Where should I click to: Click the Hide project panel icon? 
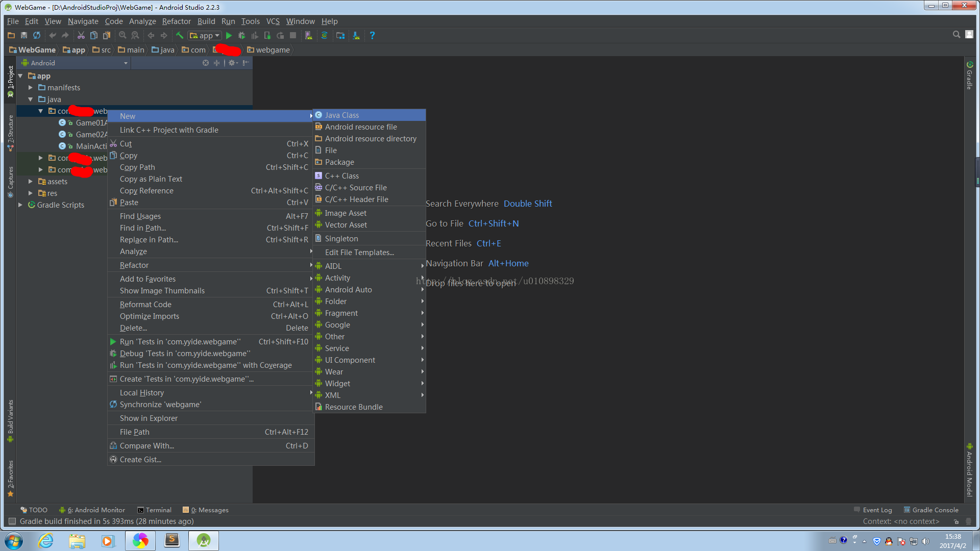[246, 63]
